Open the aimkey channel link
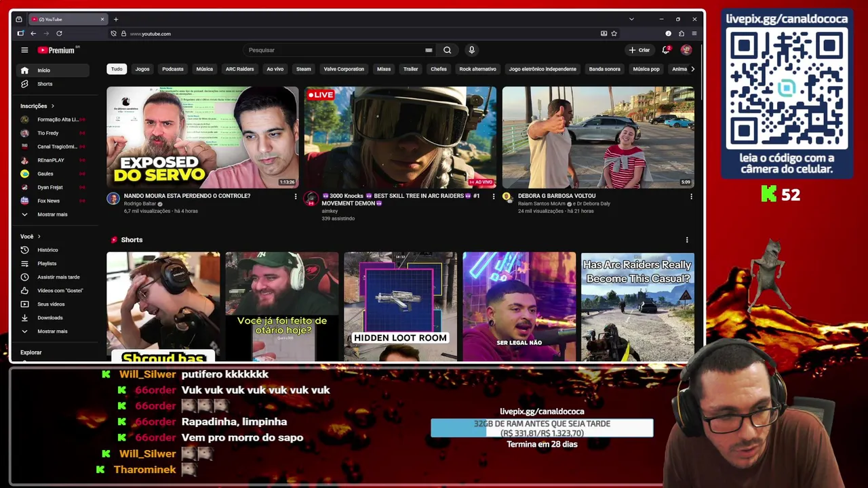 point(330,211)
